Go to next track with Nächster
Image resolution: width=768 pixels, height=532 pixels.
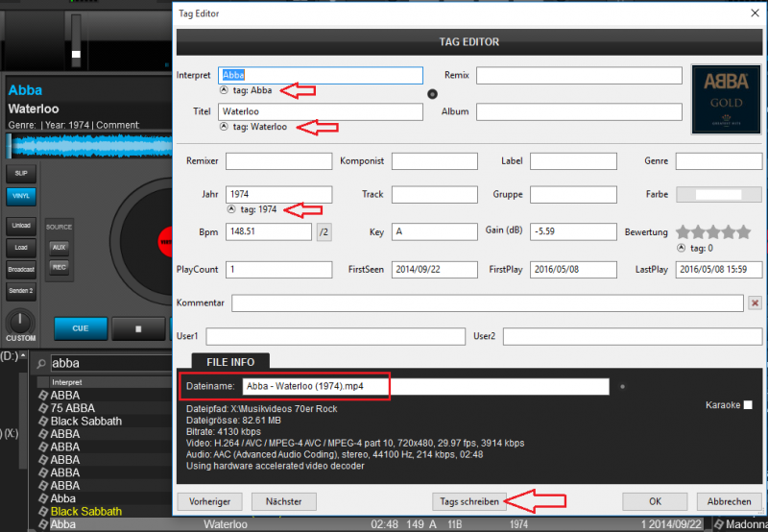[x=283, y=501]
